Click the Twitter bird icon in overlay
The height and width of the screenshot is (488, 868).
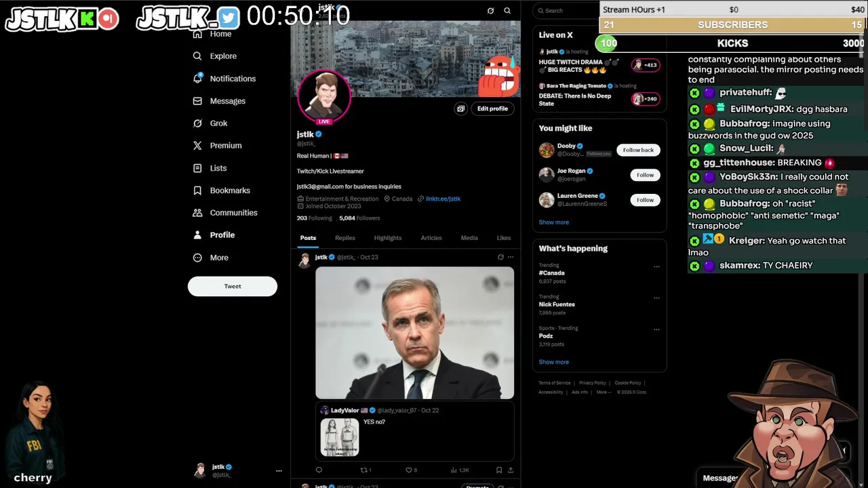(229, 18)
